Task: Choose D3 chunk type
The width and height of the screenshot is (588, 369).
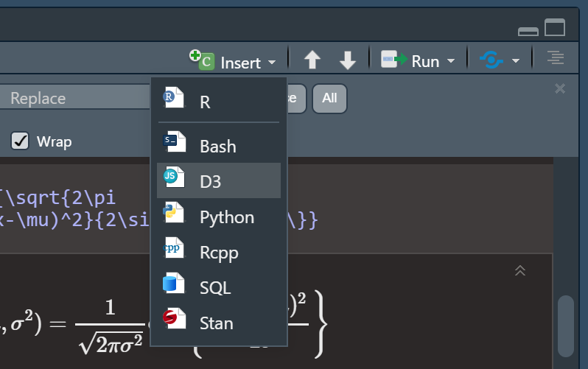Action: pos(219,180)
